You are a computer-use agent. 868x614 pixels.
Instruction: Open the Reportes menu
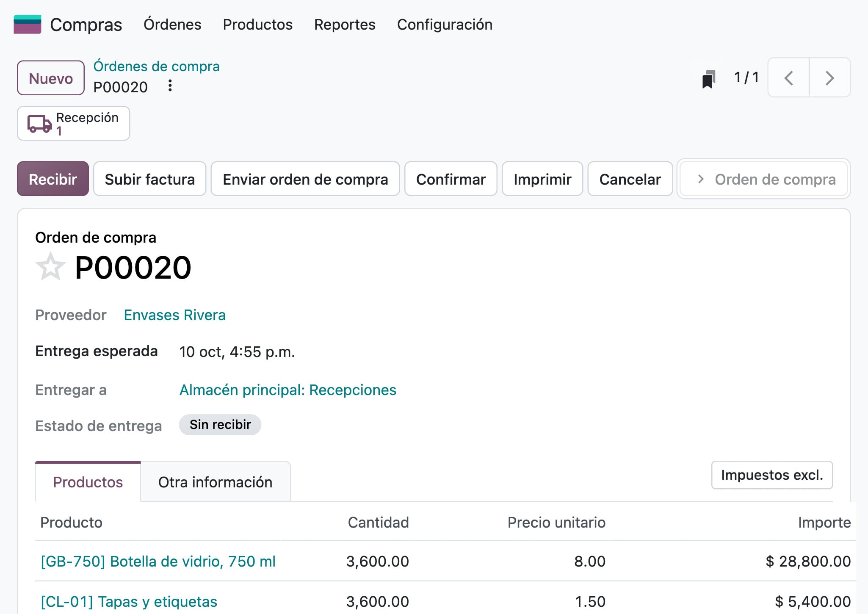[345, 25]
